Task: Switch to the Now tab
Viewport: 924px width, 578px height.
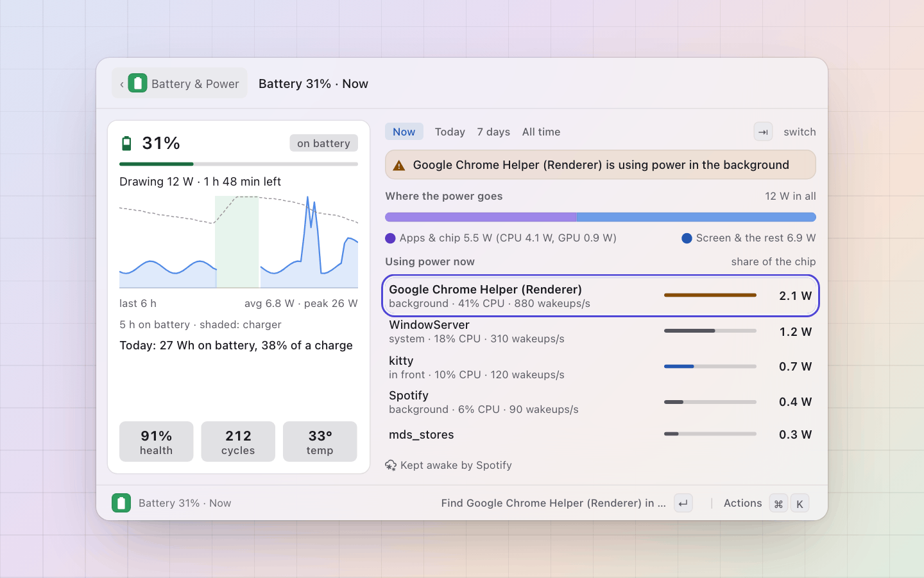Action: [x=404, y=132]
